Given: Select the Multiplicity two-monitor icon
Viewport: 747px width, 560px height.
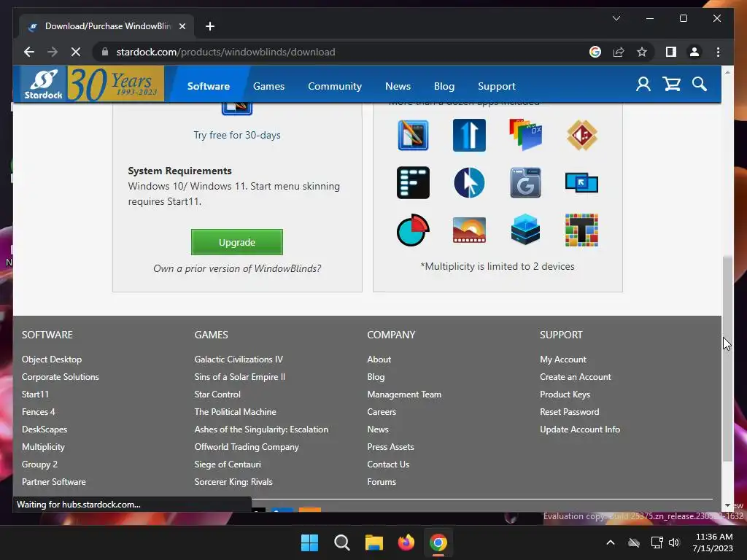Looking at the screenshot, I should (581, 183).
